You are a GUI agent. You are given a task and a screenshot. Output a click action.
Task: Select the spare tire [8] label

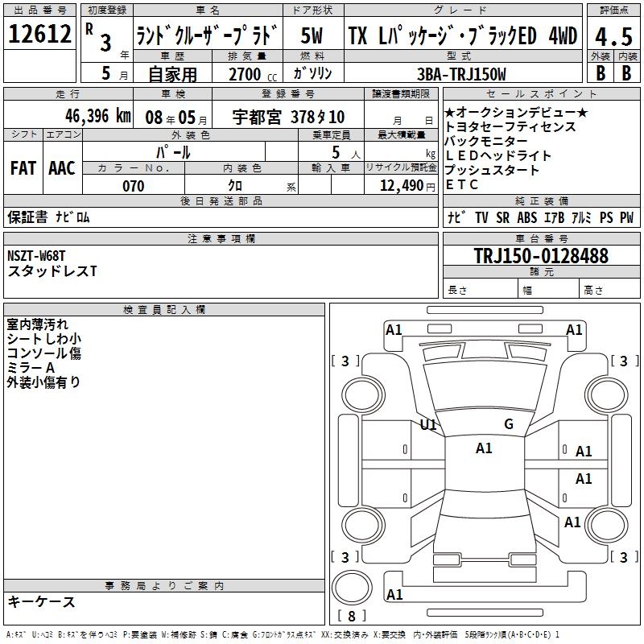coord(352,616)
